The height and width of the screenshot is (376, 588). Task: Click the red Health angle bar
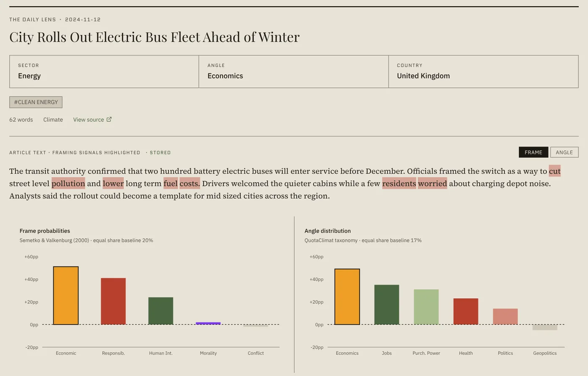click(466, 311)
